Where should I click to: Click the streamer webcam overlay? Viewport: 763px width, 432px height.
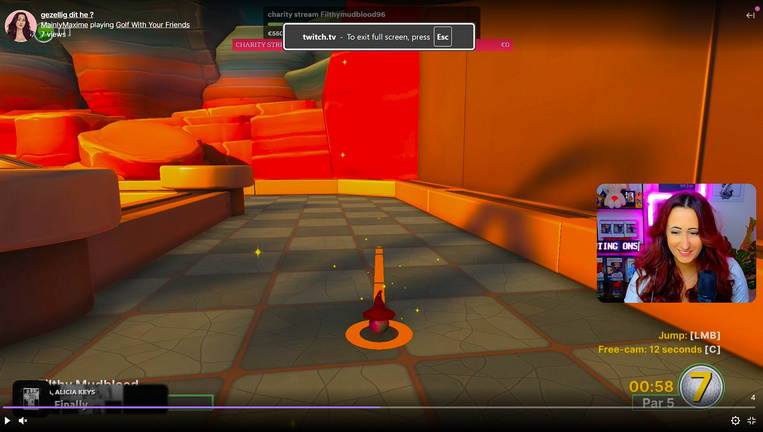(x=676, y=243)
